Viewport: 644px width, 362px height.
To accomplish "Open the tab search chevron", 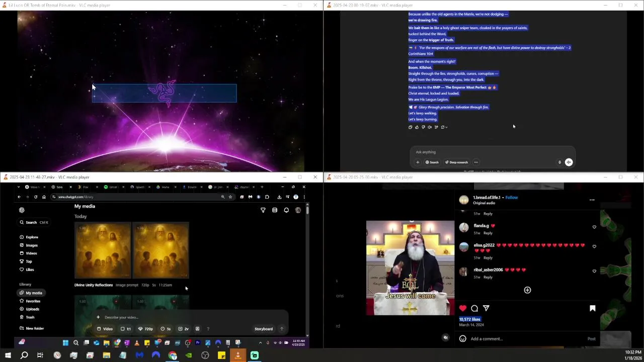I will tap(19, 187).
